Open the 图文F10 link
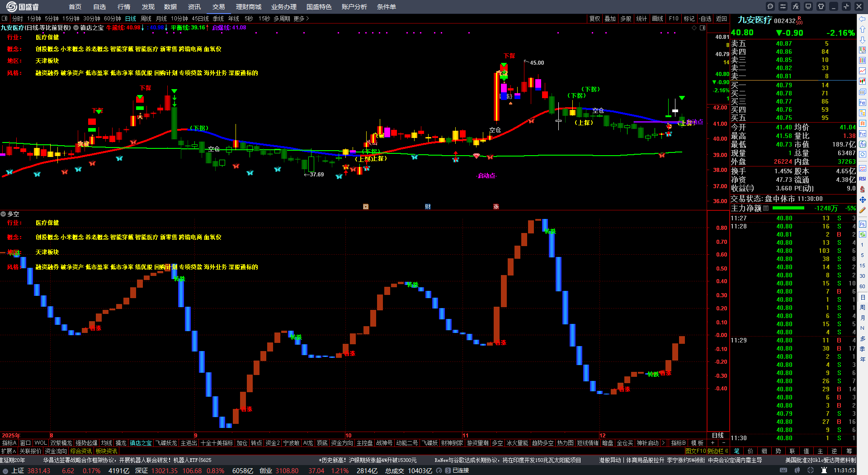 pos(696,451)
